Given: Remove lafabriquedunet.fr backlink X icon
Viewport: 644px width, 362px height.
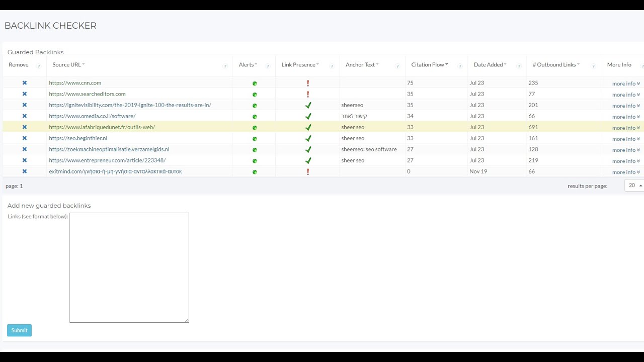Looking at the screenshot, I should [x=24, y=127].
